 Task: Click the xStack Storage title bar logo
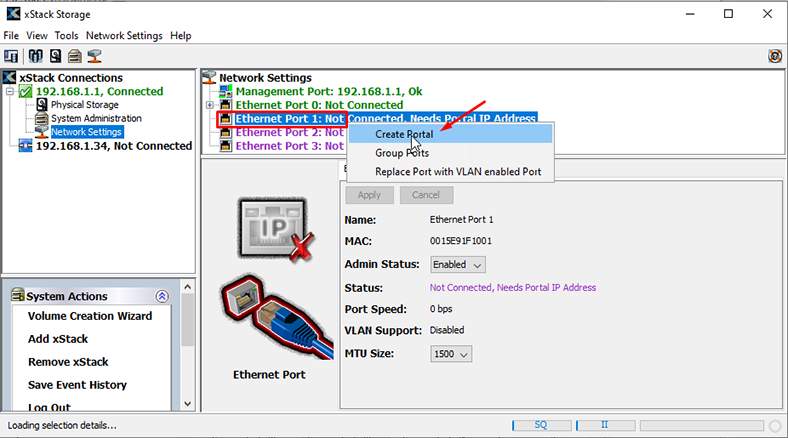(x=13, y=14)
